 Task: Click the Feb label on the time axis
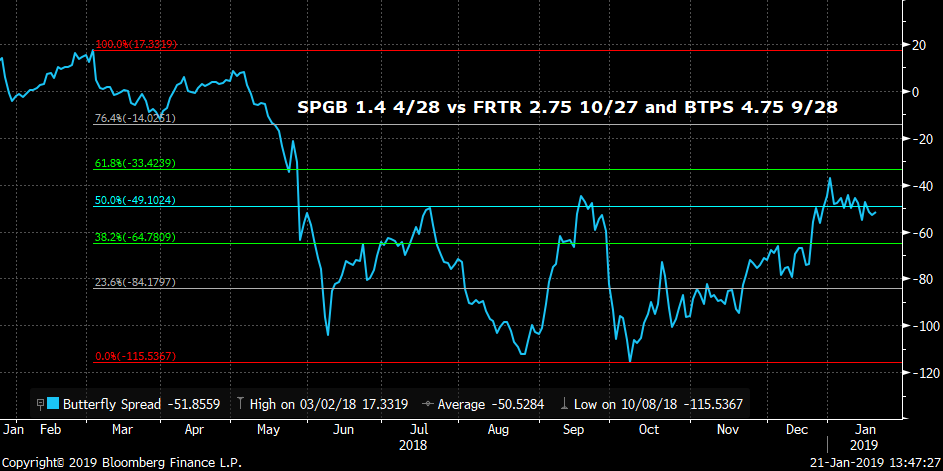click(51, 429)
